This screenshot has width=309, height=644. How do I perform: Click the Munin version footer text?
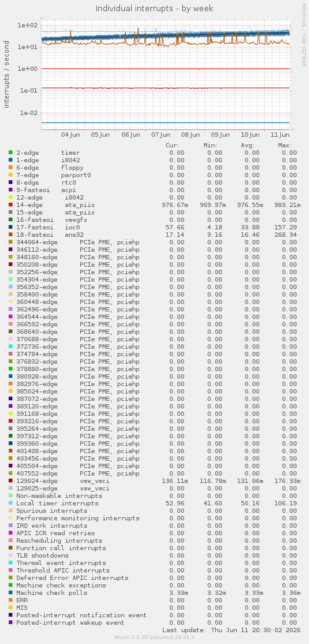(154, 637)
